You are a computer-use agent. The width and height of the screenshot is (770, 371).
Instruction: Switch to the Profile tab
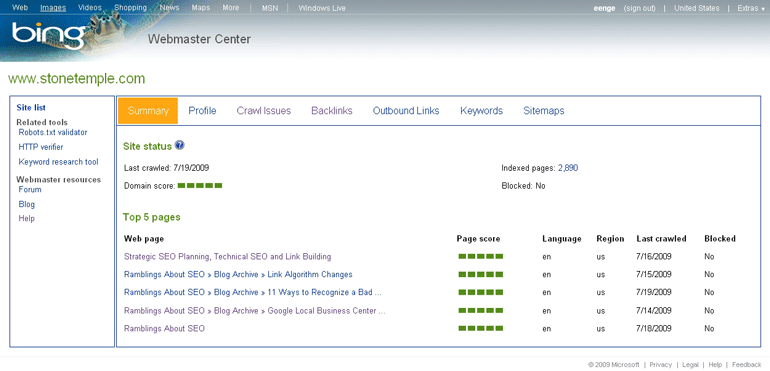coord(202,111)
